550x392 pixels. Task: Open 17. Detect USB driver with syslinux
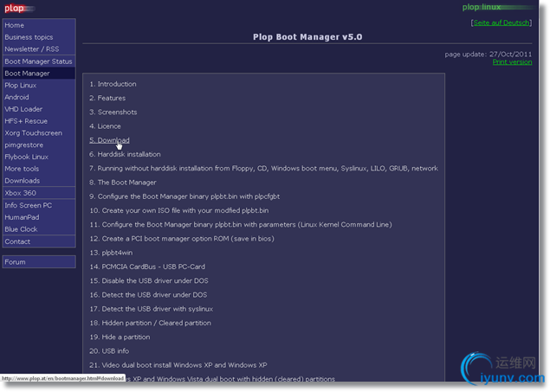152,309
